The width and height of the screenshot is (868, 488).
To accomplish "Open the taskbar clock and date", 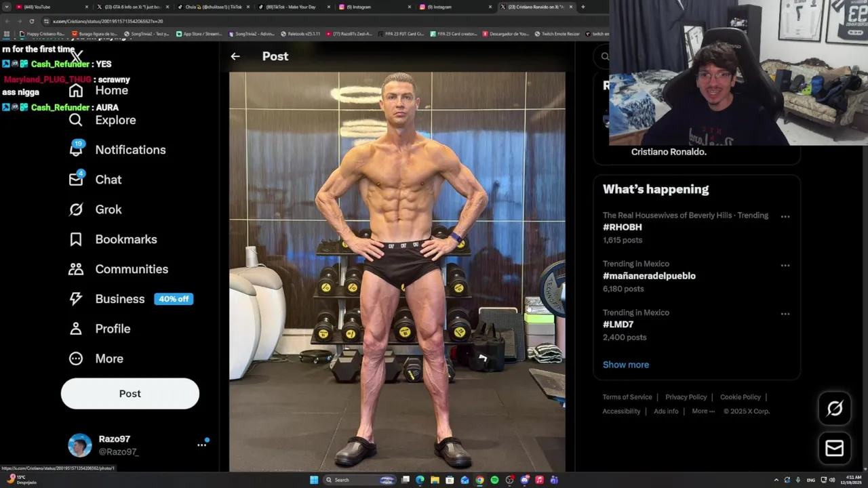I will [852, 480].
